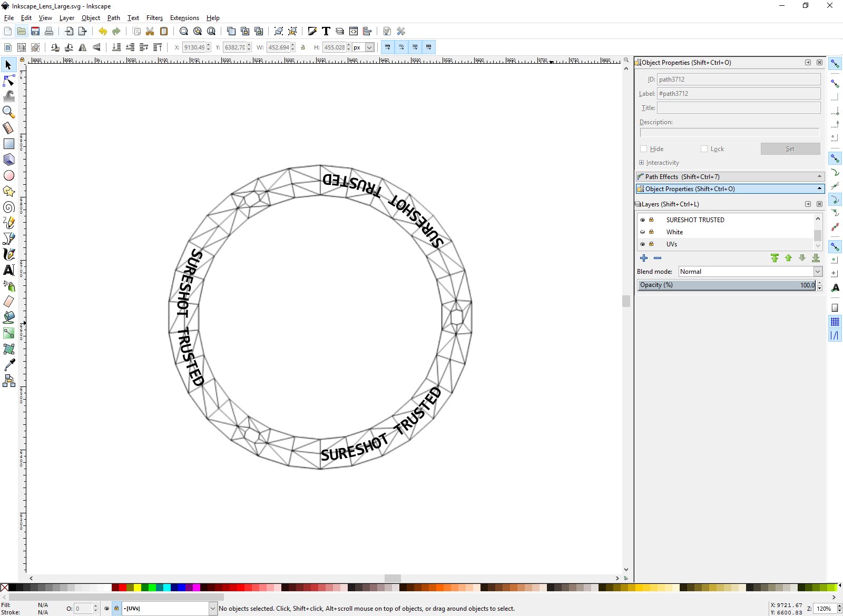843x616 pixels.
Task: Select the Ellipse circle tool
Action: [x=8, y=175]
